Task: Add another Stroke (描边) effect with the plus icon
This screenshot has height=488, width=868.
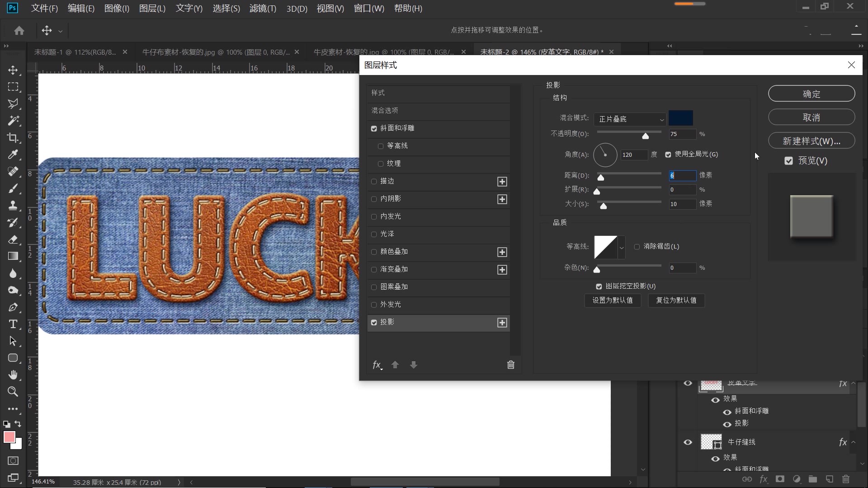Action: tap(502, 182)
